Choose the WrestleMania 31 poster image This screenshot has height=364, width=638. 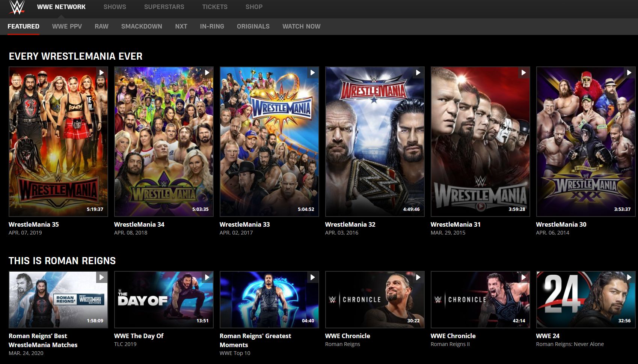pyautogui.click(x=480, y=141)
